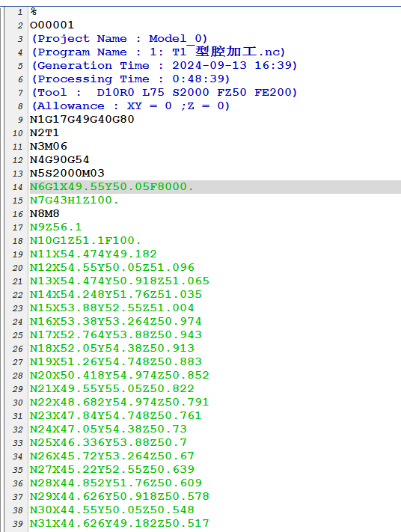Select line N31X44.626Y49.182Z50.517
401x532 pixels.
[120, 523]
